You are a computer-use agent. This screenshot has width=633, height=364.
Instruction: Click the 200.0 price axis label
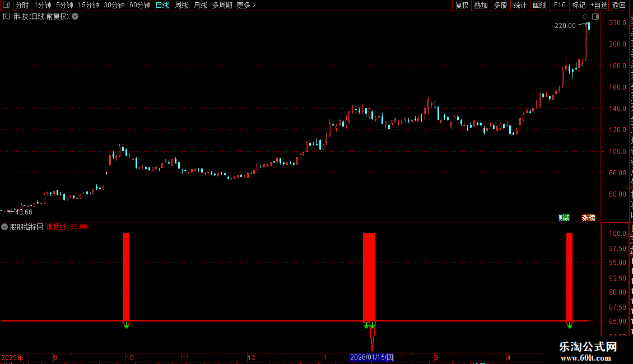[x=618, y=44]
